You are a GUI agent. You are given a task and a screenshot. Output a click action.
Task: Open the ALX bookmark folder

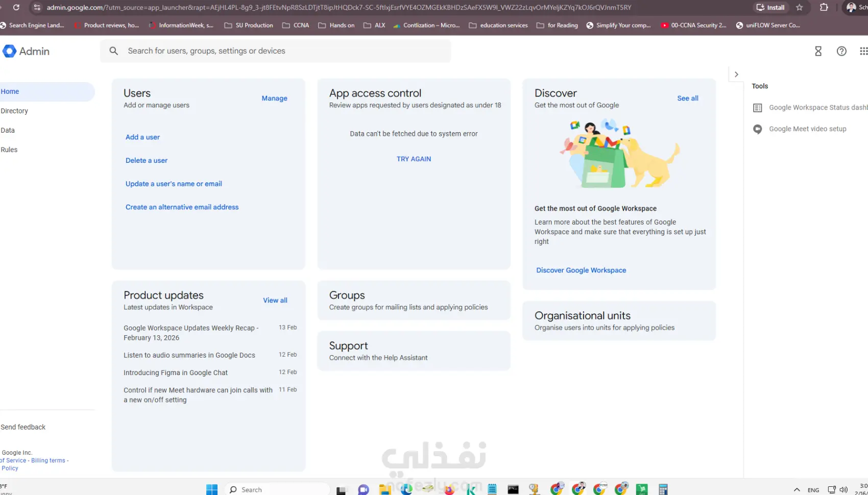(374, 25)
